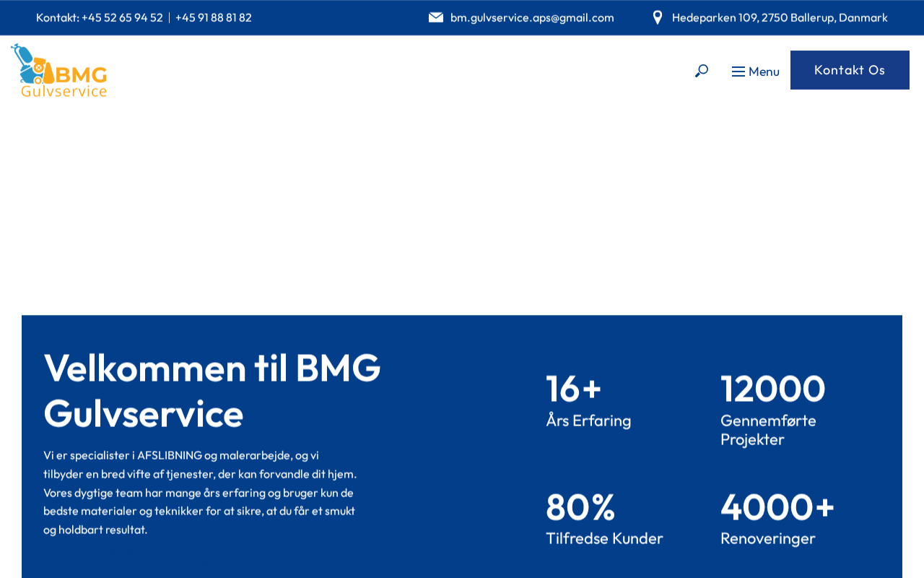
Task: Open the Menu label in header
Action: point(764,72)
